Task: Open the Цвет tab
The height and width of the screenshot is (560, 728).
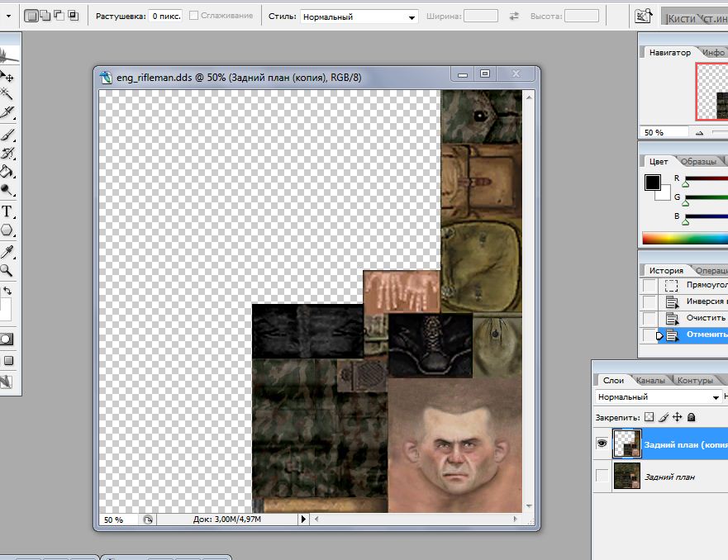Action: click(659, 161)
